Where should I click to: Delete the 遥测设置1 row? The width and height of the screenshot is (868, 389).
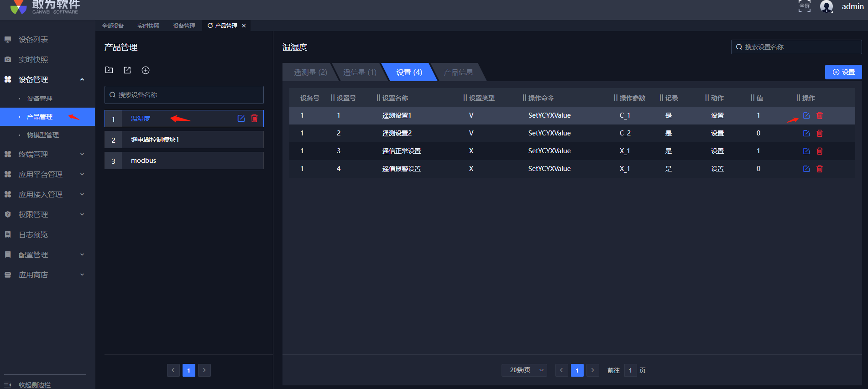[x=820, y=115]
